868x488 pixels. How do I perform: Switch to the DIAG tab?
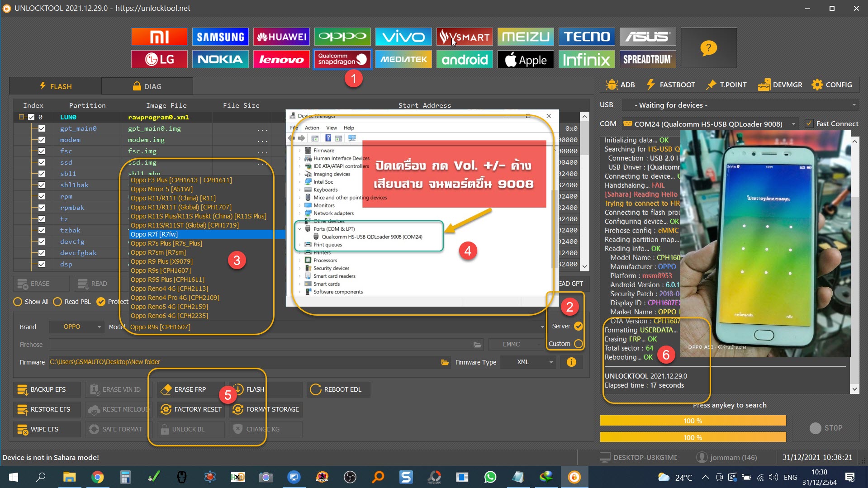(x=147, y=86)
